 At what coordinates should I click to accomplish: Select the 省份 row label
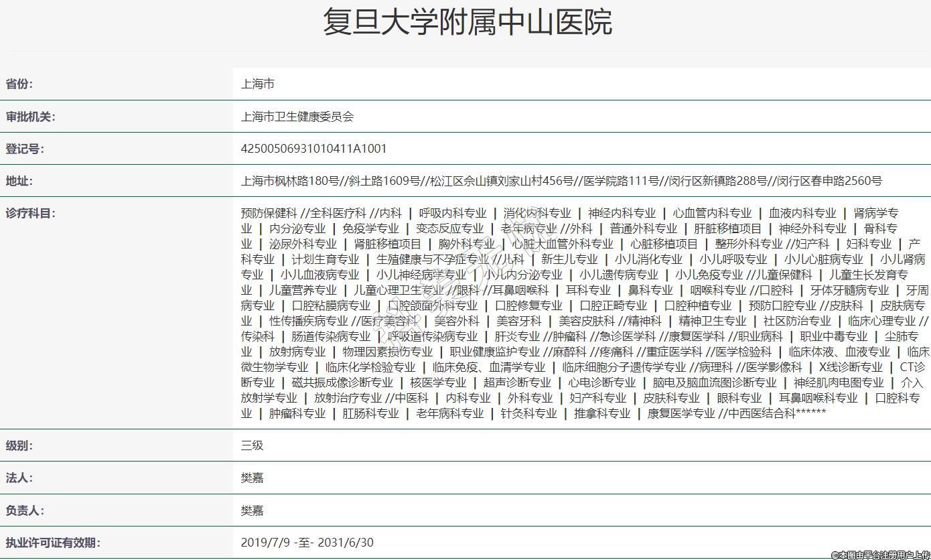click(x=19, y=84)
